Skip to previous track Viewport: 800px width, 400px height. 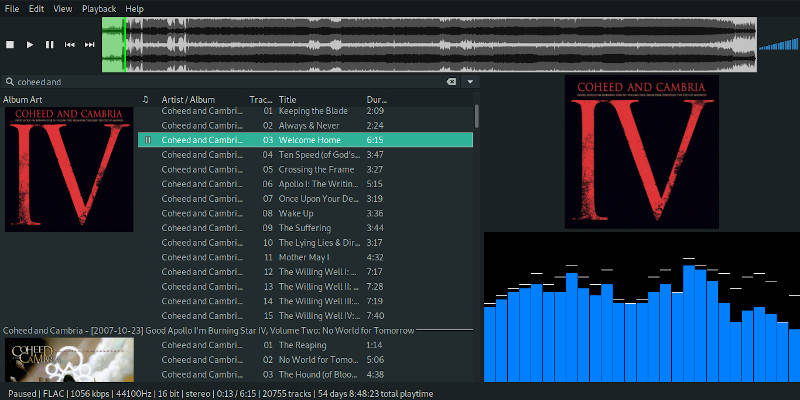tap(69, 45)
